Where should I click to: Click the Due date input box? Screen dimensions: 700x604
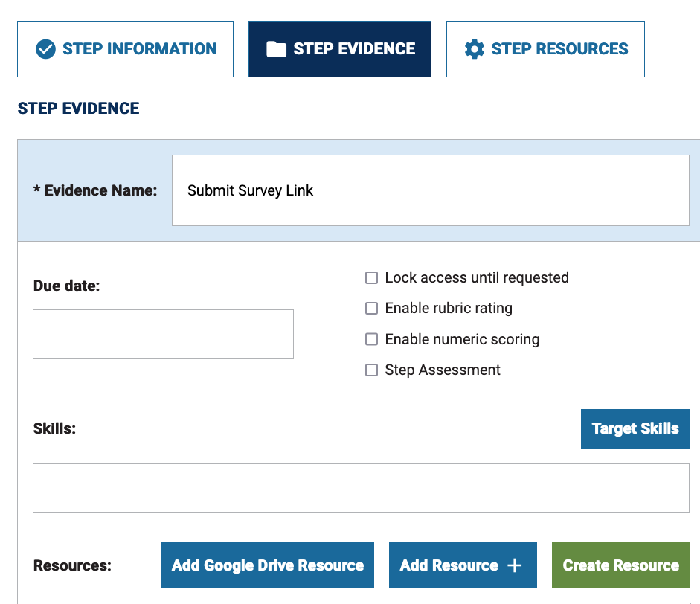click(x=164, y=334)
